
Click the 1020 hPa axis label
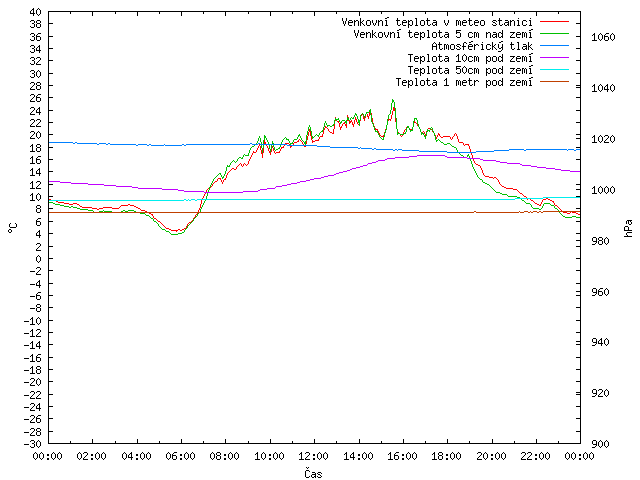pos(603,139)
